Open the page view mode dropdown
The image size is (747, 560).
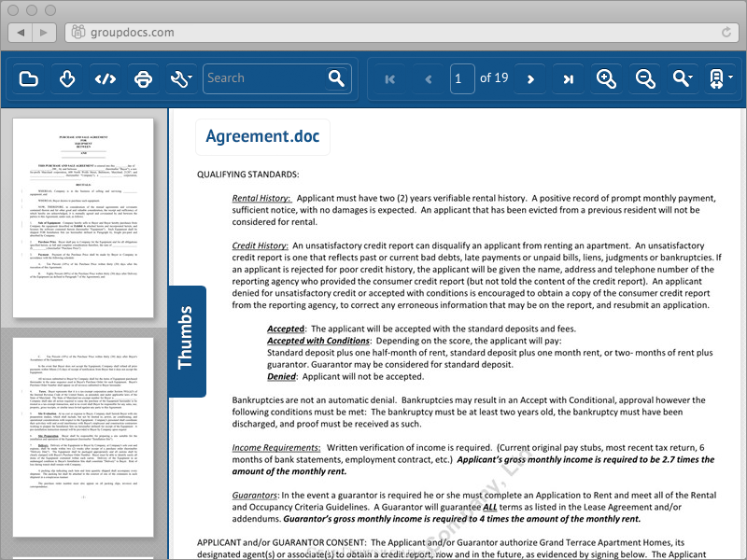pyautogui.click(x=722, y=78)
